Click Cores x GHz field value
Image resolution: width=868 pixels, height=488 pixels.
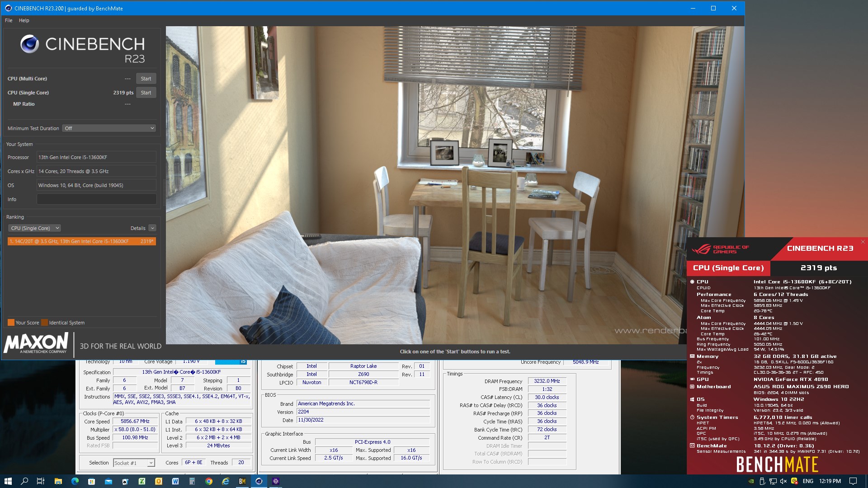(x=96, y=171)
